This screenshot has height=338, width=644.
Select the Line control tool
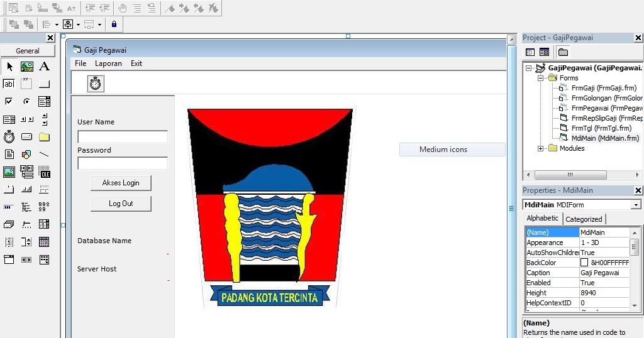45,154
